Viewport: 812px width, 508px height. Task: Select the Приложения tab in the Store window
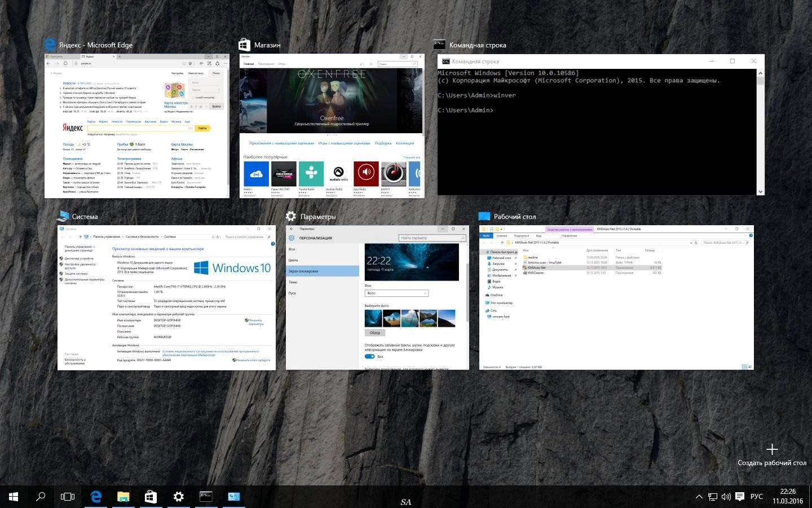266,64
